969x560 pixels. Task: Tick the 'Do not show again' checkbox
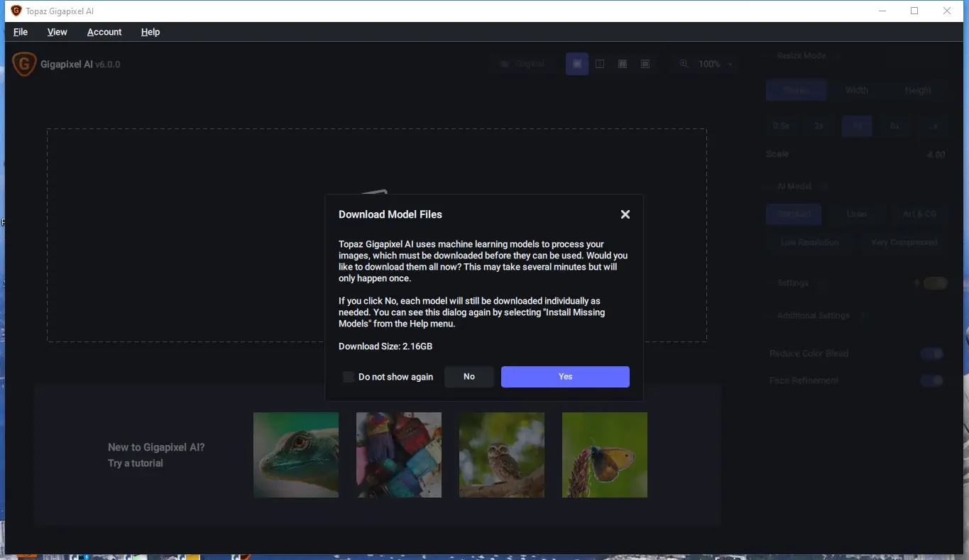[349, 377]
